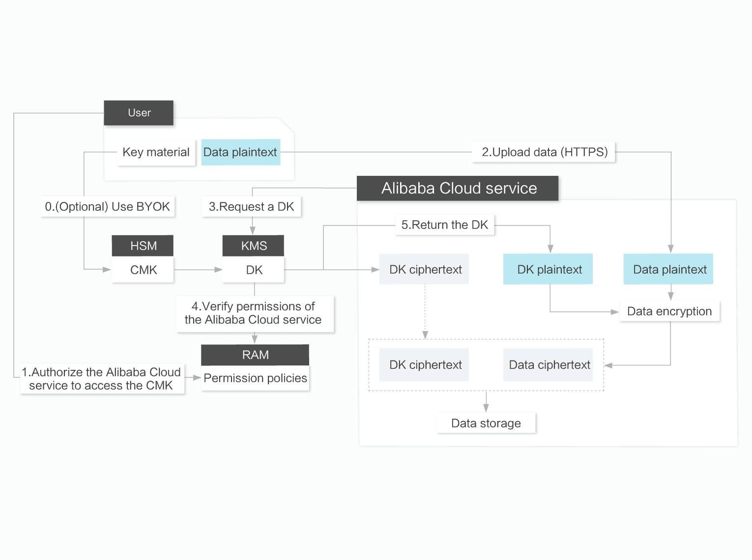
Task: Click the User header box
Action: (139, 113)
